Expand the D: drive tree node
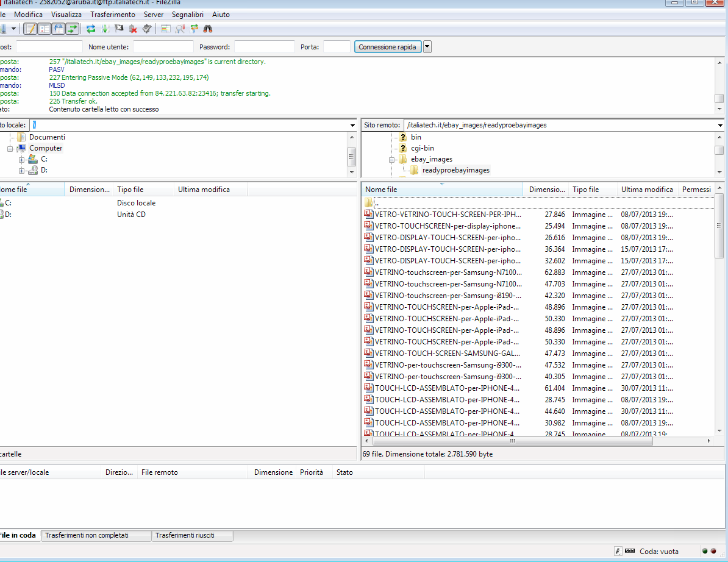 21,171
